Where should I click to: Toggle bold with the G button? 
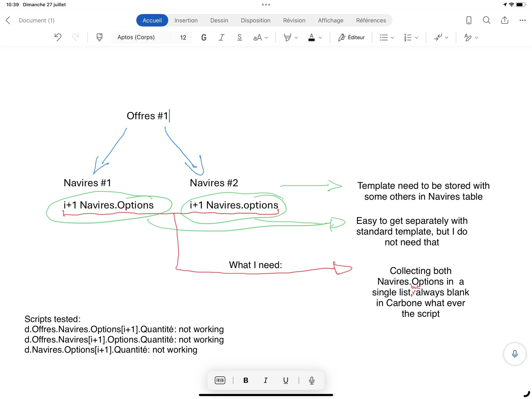coord(204,37)
